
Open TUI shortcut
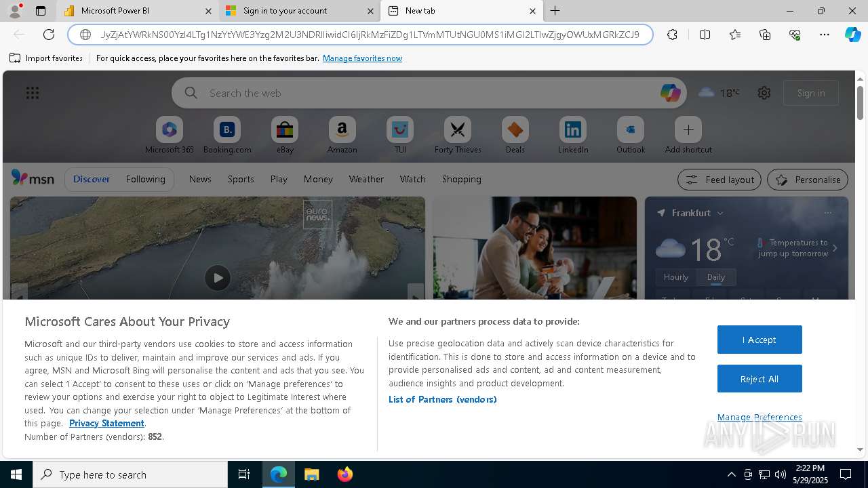click(x=400, y=136)
